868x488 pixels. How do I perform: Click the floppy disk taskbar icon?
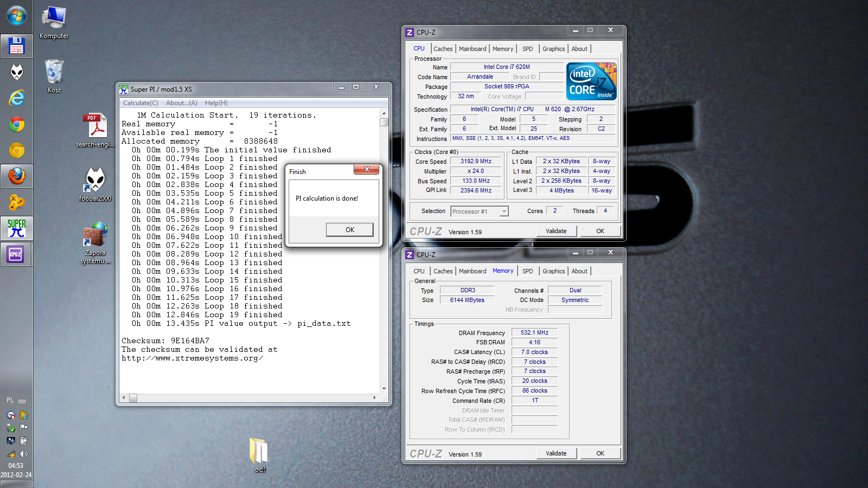pos(16,46)
